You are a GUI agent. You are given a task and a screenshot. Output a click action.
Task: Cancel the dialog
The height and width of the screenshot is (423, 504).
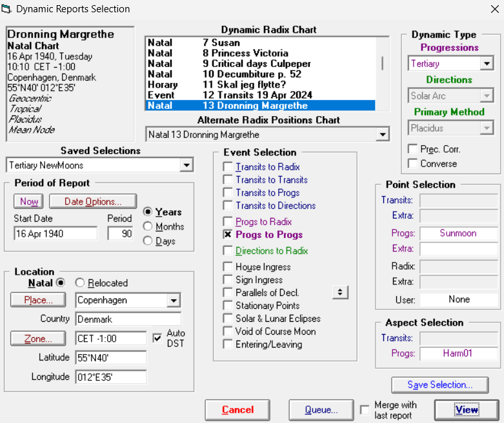(x=237, y=410)
